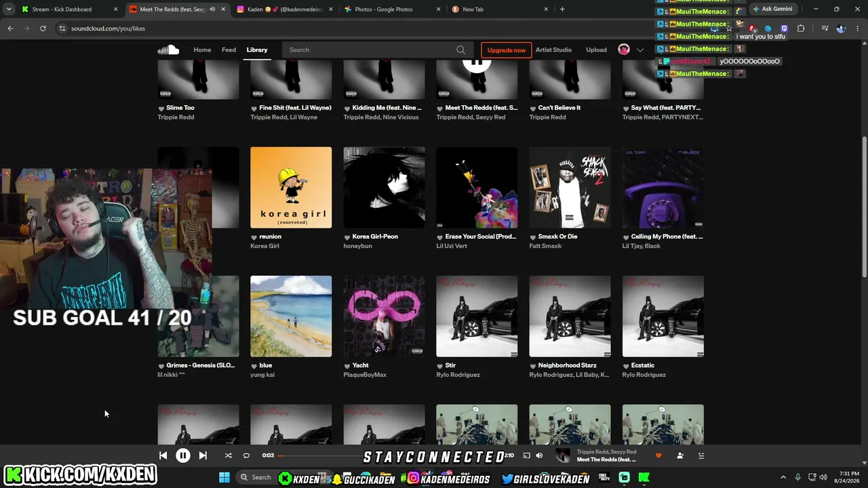This screenshot has width=868, height=488.
Task: Switch to the Kaden Instagram tab
Action: tap(285, 9)
